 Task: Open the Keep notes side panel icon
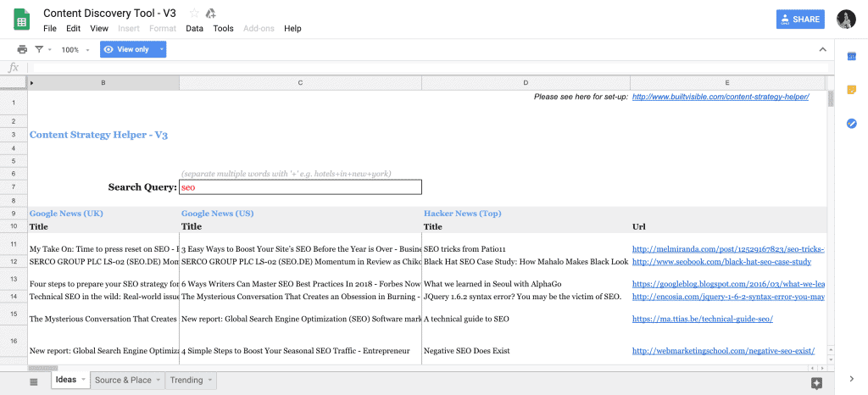click(x=851, y=90)
